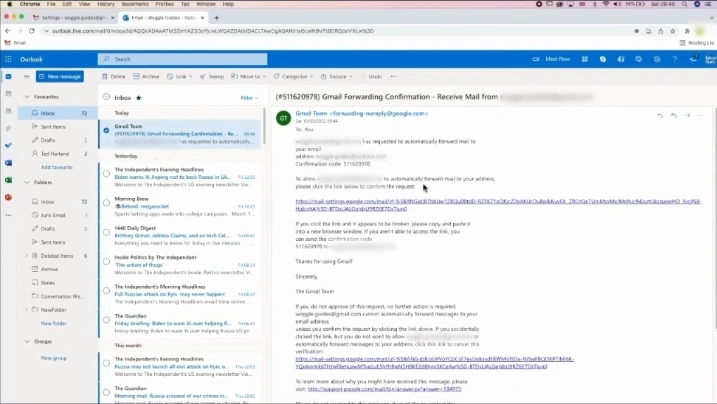Open the People icon in left rail
Screen dimensions: 717x404
point(8,111)
